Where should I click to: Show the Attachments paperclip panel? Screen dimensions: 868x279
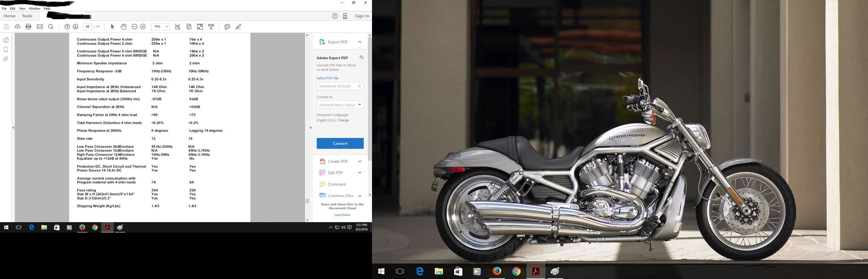click(x=6, y=59)
